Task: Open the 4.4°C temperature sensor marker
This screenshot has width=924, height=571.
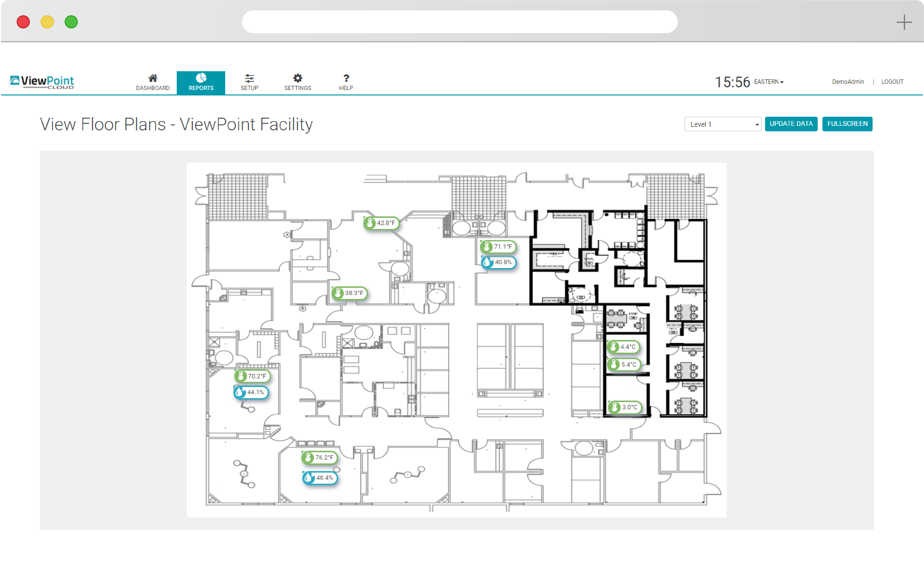Action: tap(623, 347)
